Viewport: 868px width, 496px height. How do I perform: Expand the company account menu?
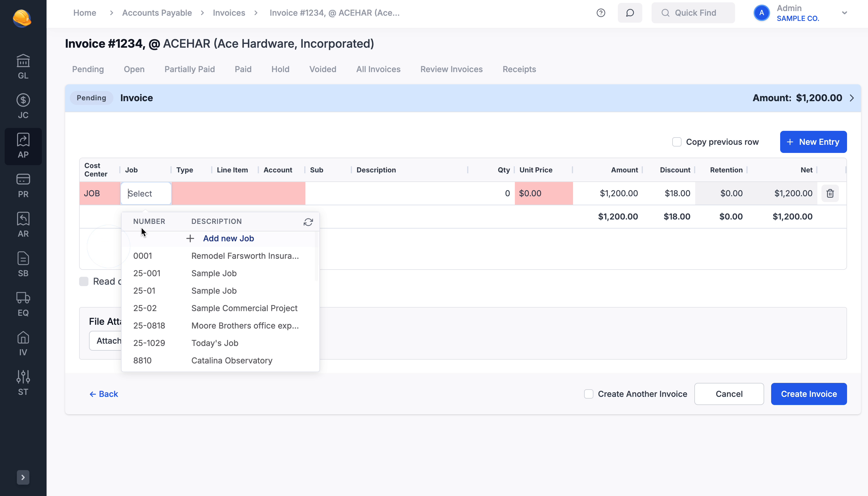point(844,13)
